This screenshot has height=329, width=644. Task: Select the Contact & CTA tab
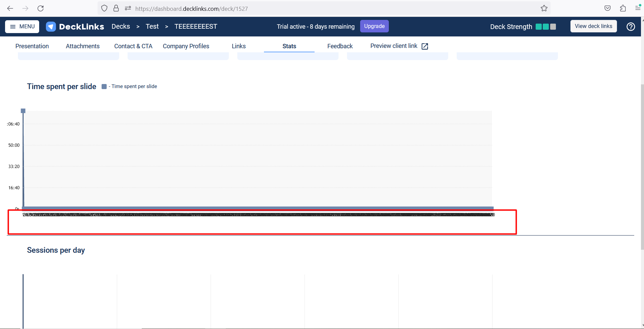point(133,46)
